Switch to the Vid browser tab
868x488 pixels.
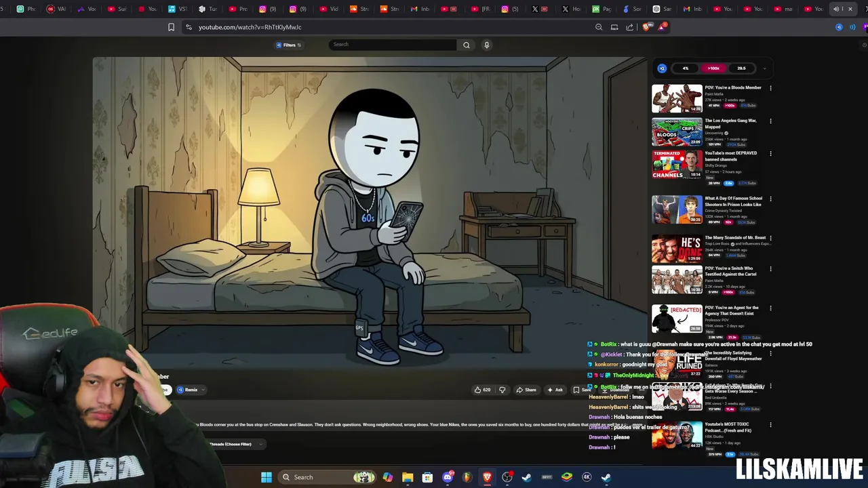pyautogui.click(x=329, y=9)
